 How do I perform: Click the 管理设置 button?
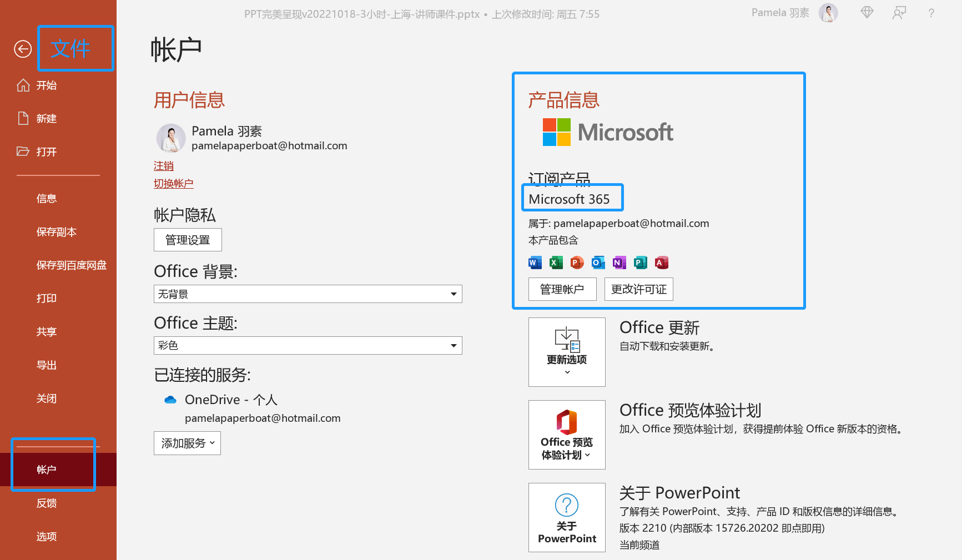(188, 240)
